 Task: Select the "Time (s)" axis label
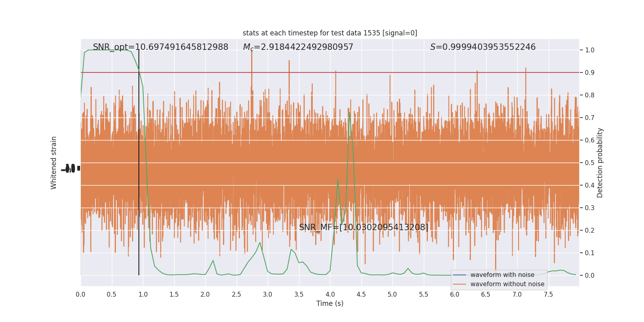click(x=330, y=303)
